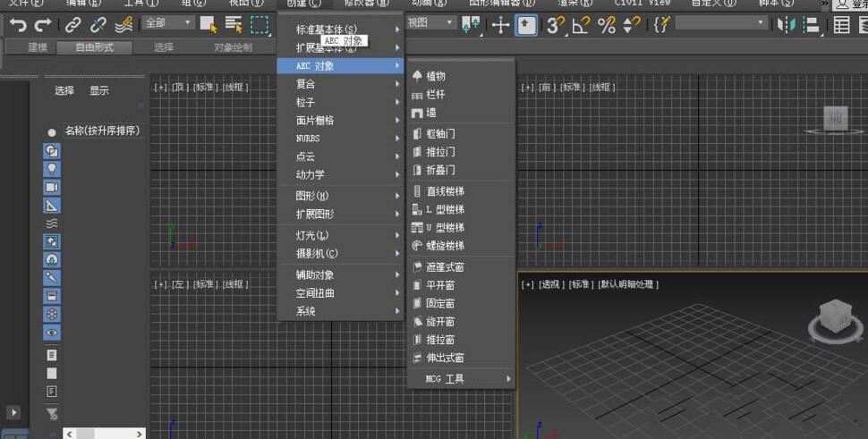868x439 pixels.
Task: Activate the Select Object tool
Action: pos(208,25)
